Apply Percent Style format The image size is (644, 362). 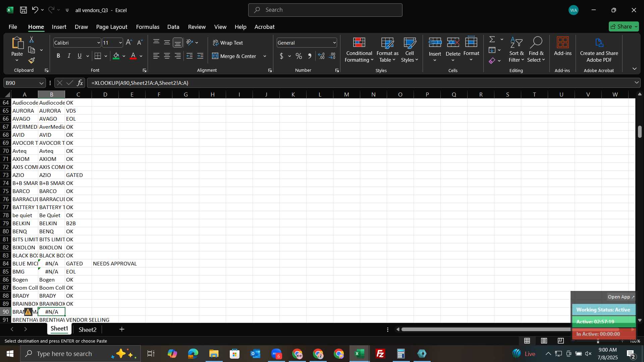pos(299,56)
